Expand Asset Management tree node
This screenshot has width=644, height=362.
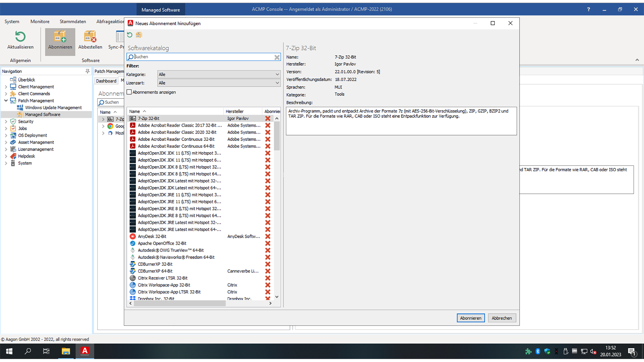[6, 142]
